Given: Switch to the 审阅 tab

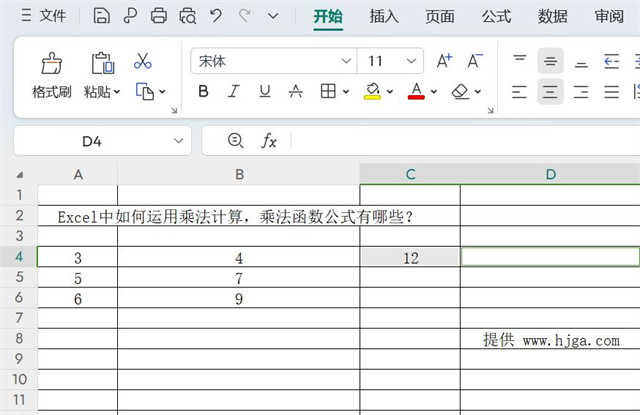Looking at the screenshot, I should [x=609, y=17].
